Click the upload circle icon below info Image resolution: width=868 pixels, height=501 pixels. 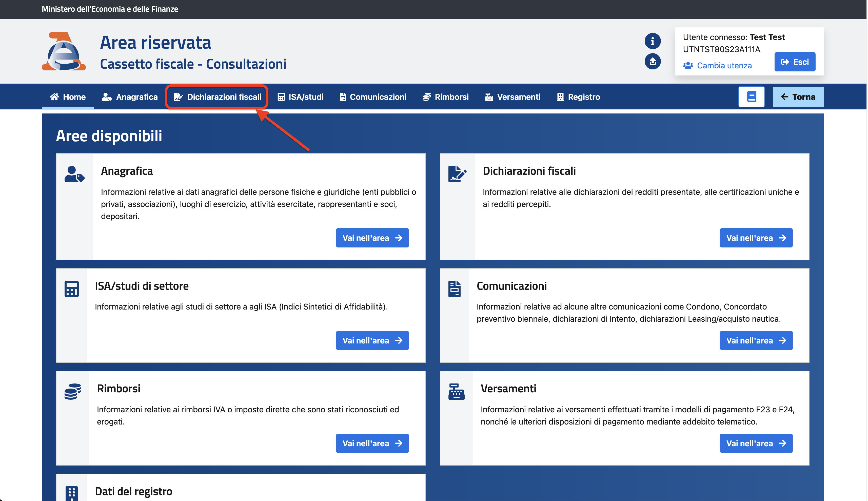[x=652, y=61]
